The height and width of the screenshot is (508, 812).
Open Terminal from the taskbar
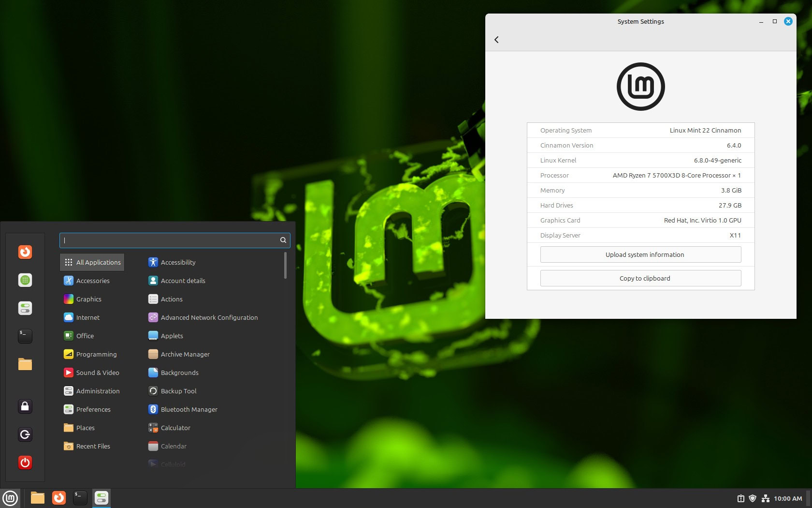coord(80,498)
